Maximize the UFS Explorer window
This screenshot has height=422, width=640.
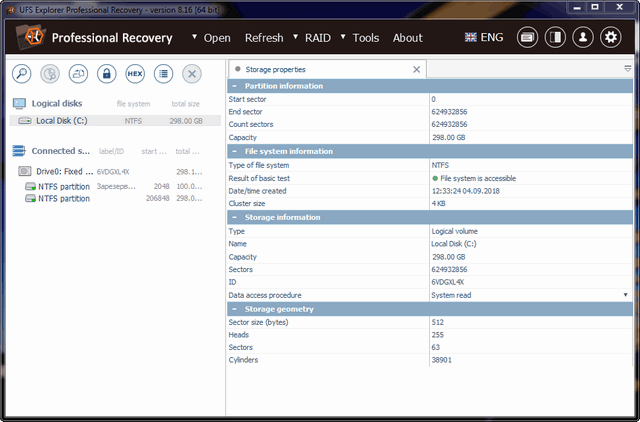(595, 7)
